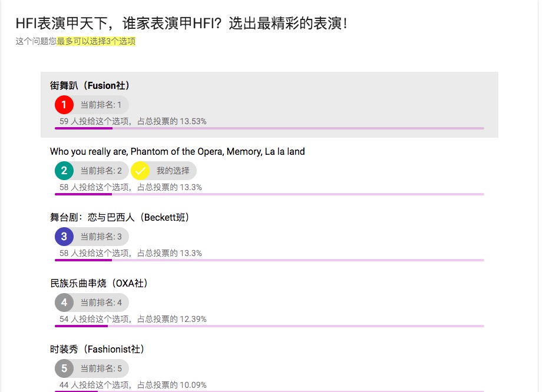Screen dimensions: 546x392
Task: Click the 我的选择 label pill
Action: click(x=164, y=171)
